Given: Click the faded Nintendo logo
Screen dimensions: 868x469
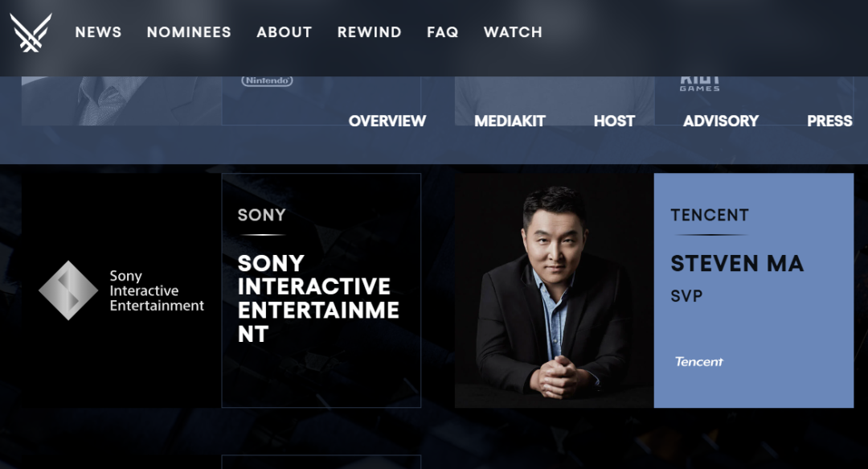Looking at the screenshot, I should click(x=267, y=81).
